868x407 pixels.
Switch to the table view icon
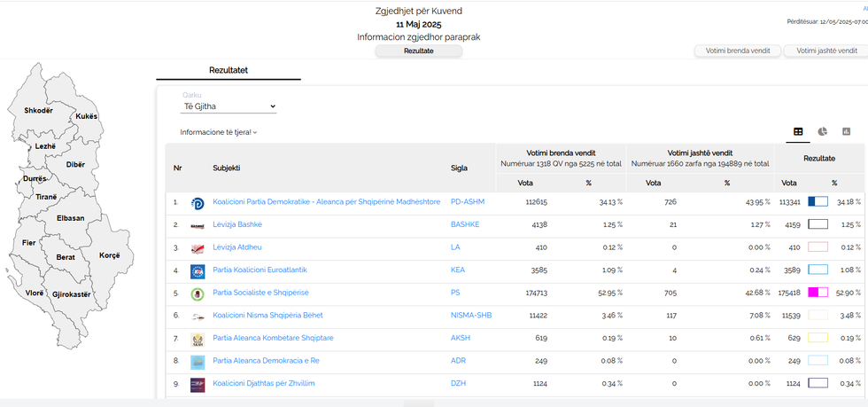click(x=798, y=131)
